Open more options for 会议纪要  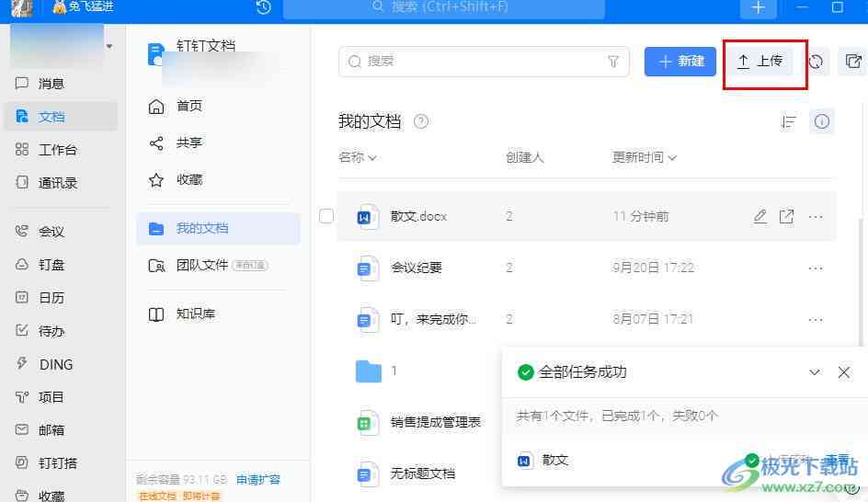(x=816, y=268)
